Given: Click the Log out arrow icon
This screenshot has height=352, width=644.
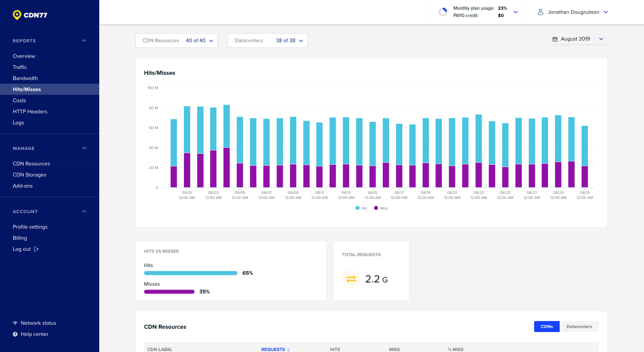Looking at the screenshot, I should 36,249.
